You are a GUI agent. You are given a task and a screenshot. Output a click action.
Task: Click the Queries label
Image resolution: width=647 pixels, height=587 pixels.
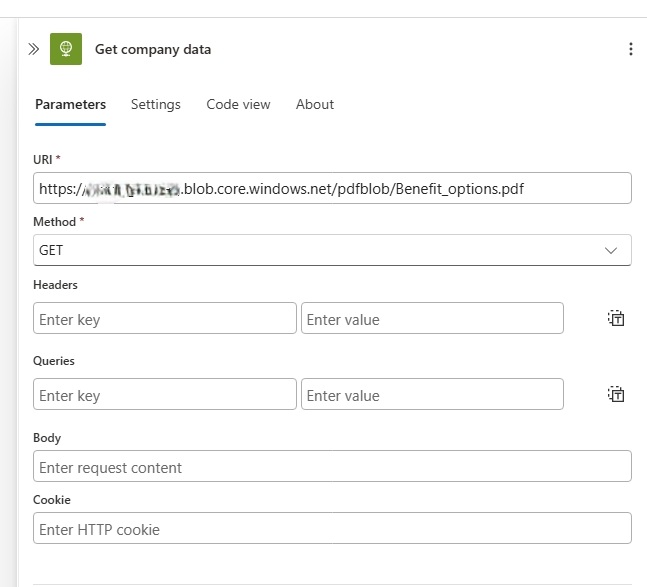pos(54,361)
